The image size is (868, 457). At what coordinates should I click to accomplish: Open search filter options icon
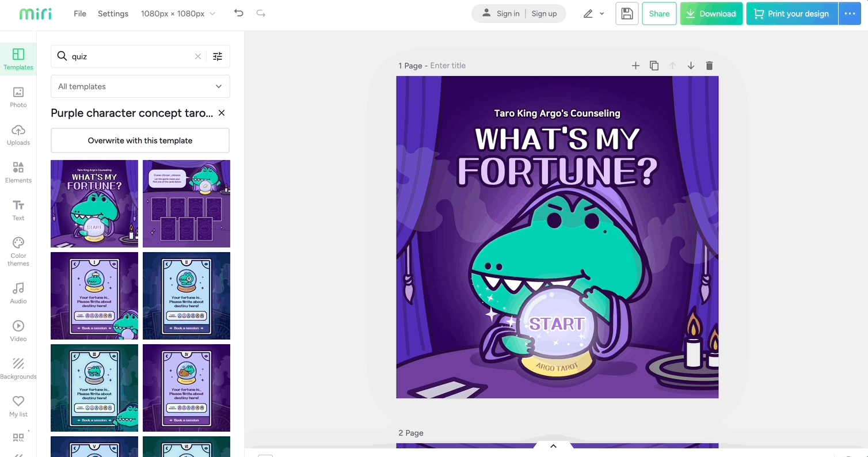[218, 56]
